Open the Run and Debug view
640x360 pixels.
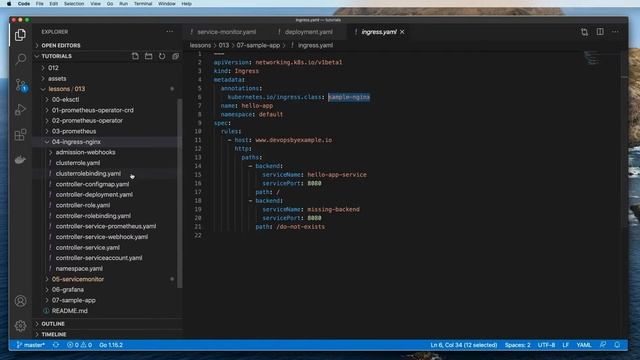coord(20,109)
